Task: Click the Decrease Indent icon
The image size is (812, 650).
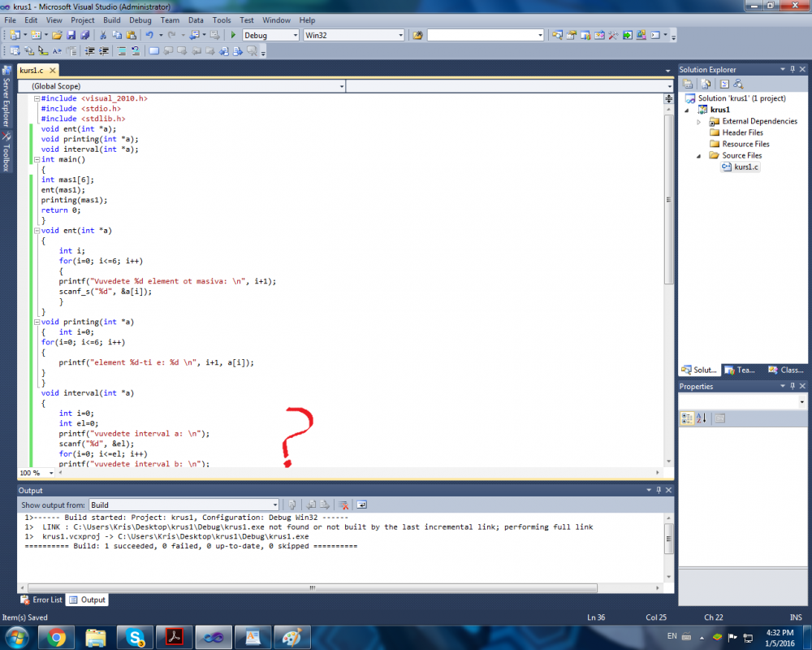Action: click(x=89, y=51)
